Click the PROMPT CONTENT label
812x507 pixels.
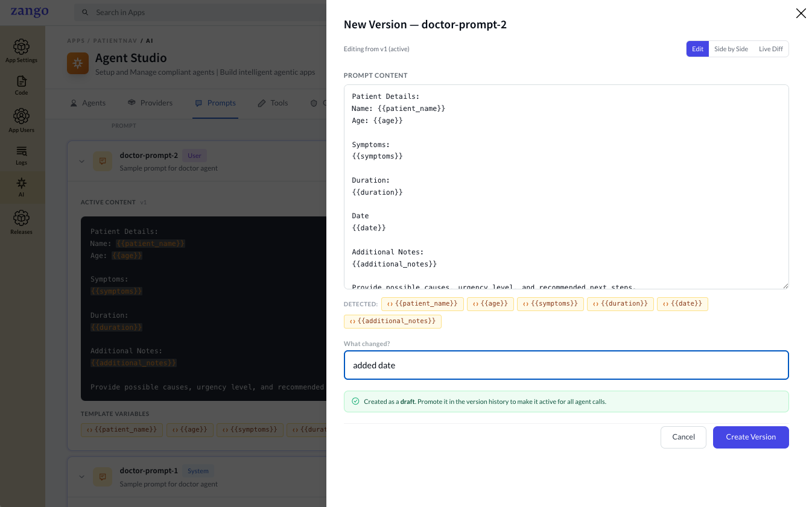[375, 76]
